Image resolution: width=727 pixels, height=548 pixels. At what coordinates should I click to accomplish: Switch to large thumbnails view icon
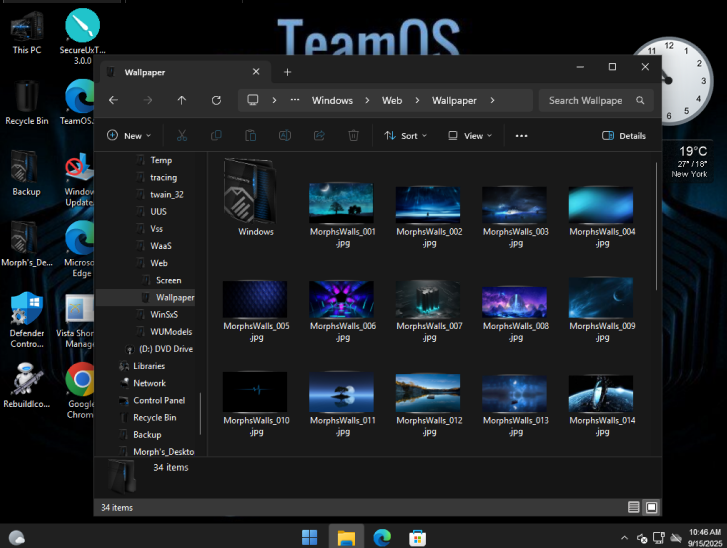coord(651,507)
